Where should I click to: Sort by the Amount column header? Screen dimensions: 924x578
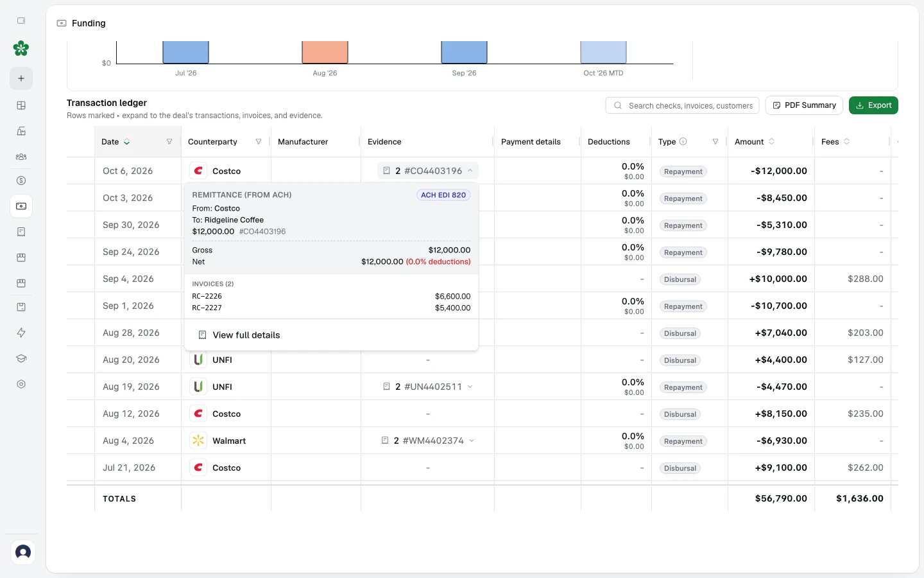(755, 142)
